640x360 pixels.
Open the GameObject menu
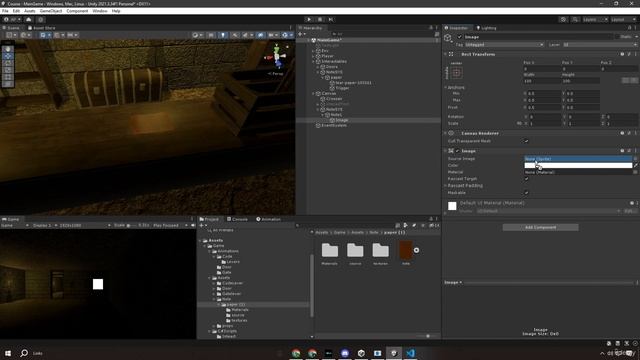[51, 11]
